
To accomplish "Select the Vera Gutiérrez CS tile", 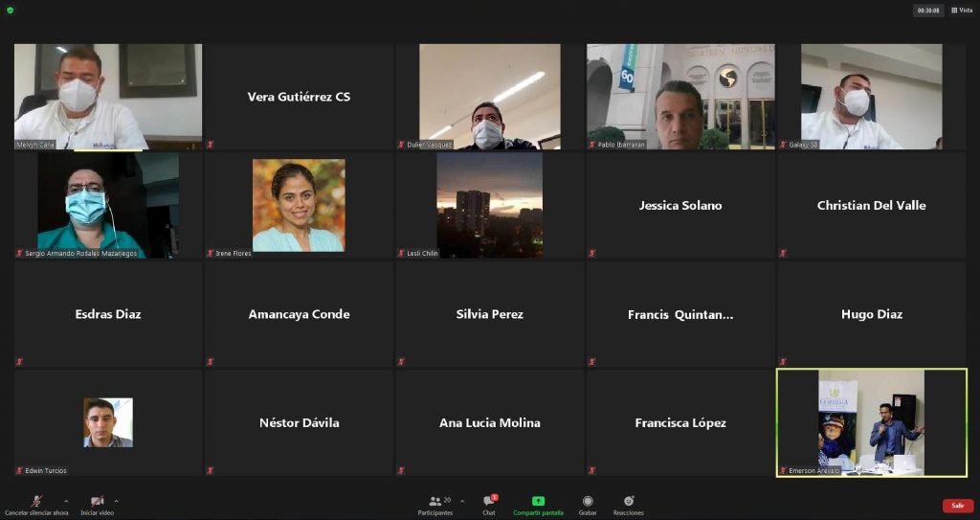I will (x=299, y=97).
